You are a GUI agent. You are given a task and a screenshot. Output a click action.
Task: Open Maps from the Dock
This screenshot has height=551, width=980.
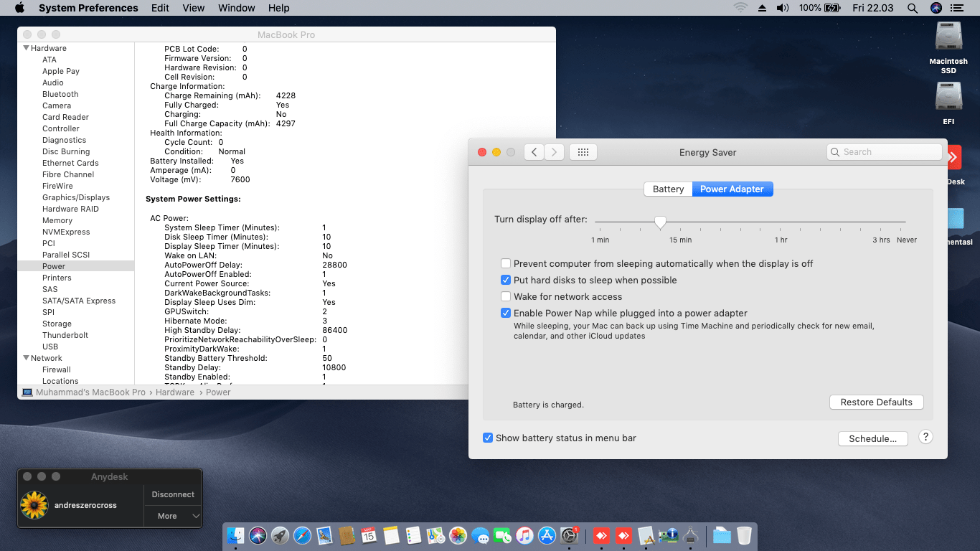pyautogui.click(x=435, y=535)
